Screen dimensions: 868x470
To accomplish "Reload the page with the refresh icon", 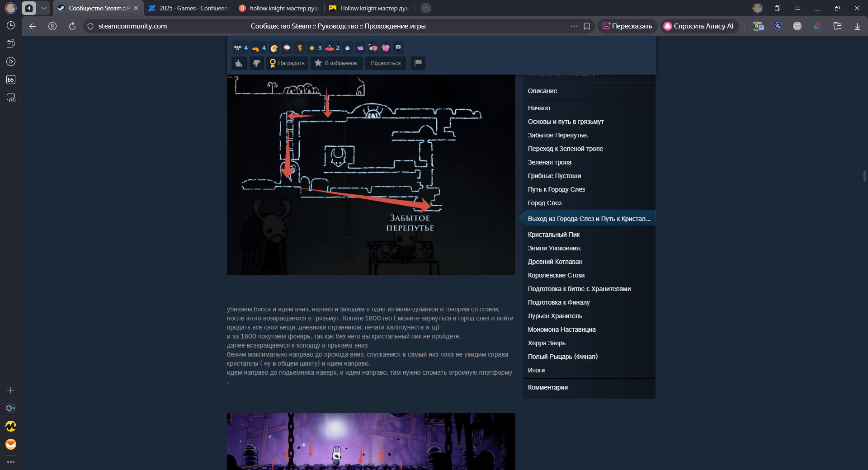I will point(72,26).
